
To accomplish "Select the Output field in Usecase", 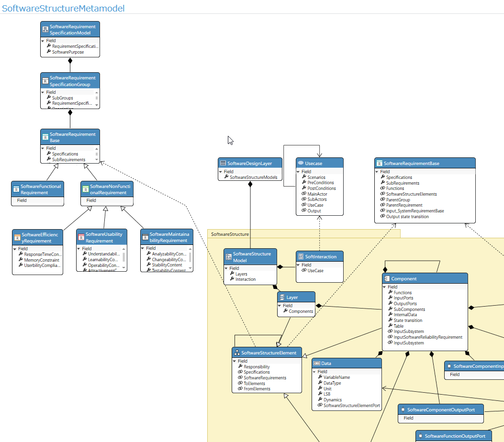I will tap(314, 211).
